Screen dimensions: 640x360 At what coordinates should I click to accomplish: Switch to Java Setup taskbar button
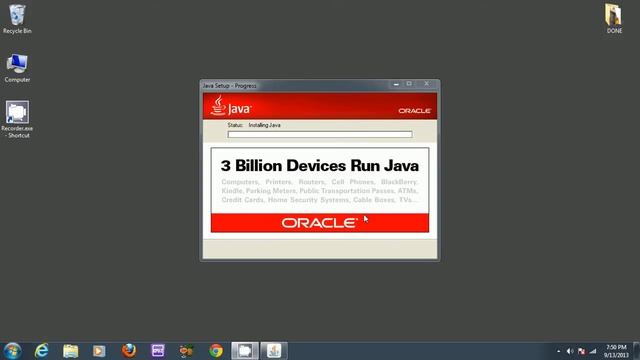(x=274, y=351)
